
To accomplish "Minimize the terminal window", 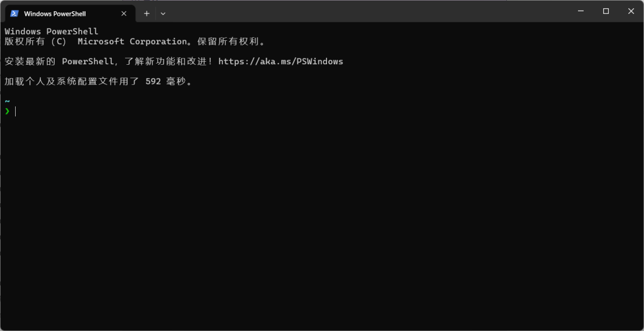I will click(580, 11).
